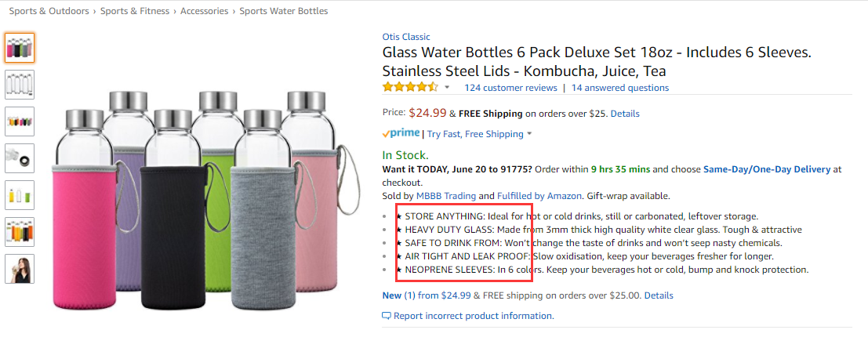
Task: Expand the Try Fast, Free Shipping dropdown
Action: (x=530, y=134)
